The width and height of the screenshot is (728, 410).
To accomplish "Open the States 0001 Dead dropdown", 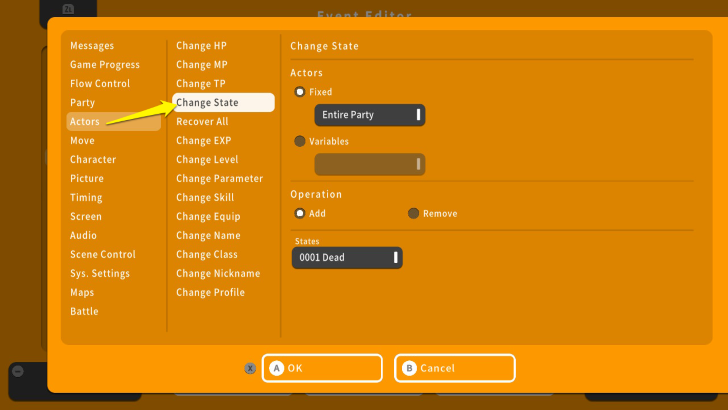I will click(x=347, y=258).
